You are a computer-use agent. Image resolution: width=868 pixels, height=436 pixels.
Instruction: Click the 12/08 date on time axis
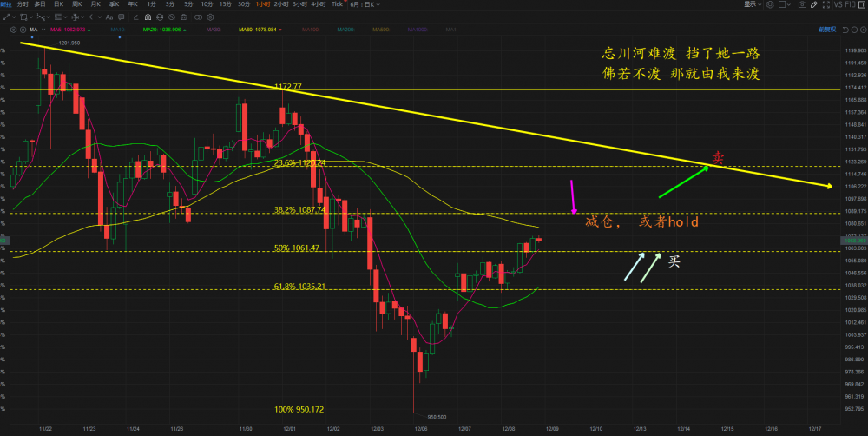[508, 427]
